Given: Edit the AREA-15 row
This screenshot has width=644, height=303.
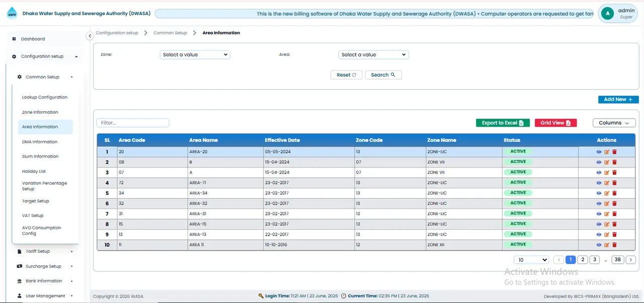Looking at the screenshot, I should 607,224.
